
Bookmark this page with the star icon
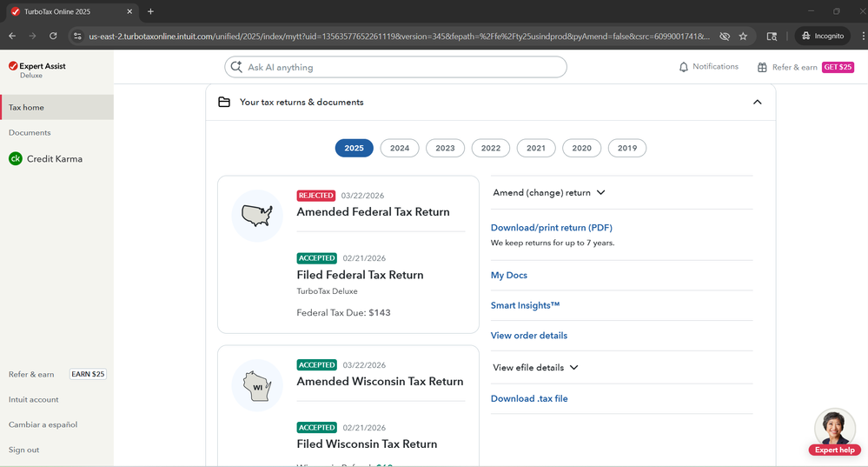click(743, 36)
